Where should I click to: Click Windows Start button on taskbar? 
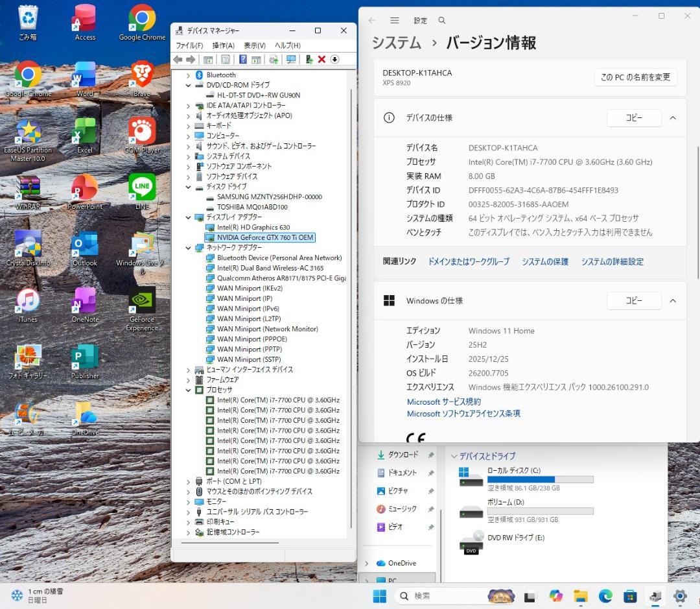pyautogui.click(x=379, y=596)
